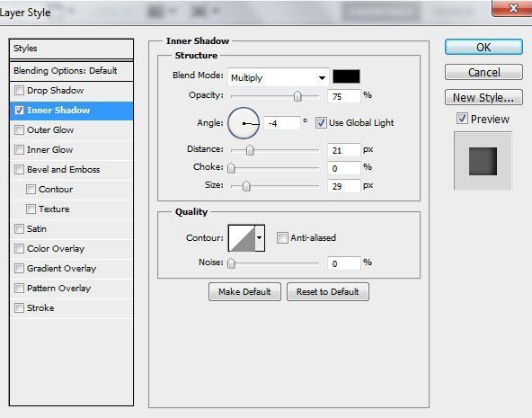Click the Choke slider handle
The image size is (532, 418).
tap(231, 168)
